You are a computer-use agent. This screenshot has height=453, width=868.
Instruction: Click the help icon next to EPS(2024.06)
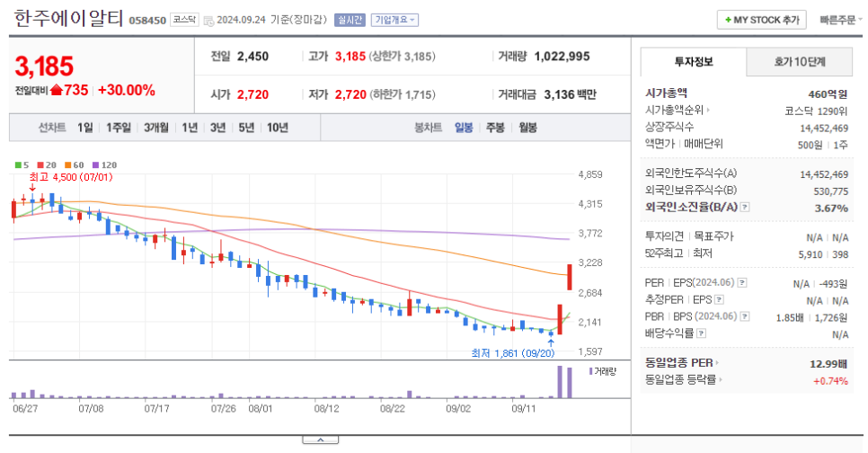[742, 282]
